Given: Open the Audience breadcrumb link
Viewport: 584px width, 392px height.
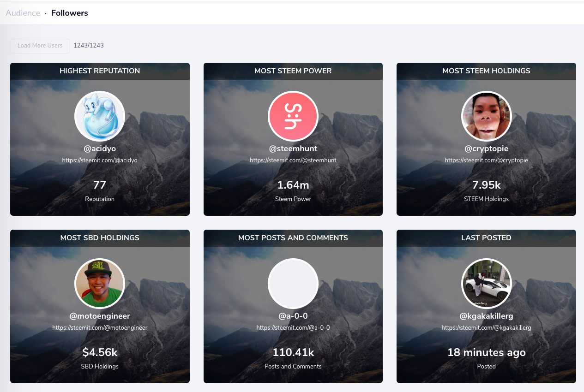Looking at the screenshot, I should coord(23,13).
